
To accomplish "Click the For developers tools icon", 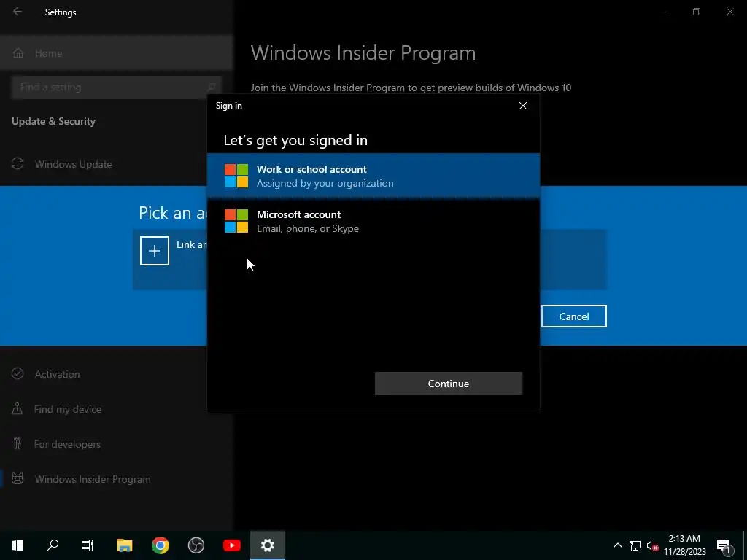I will [18, 443].
